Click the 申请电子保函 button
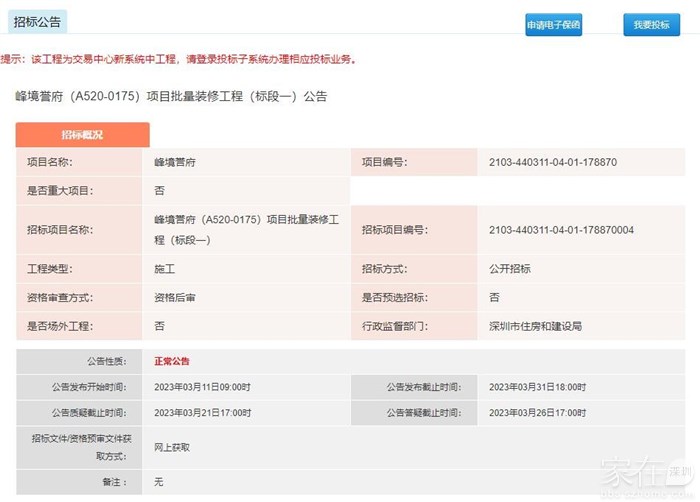 553,26
